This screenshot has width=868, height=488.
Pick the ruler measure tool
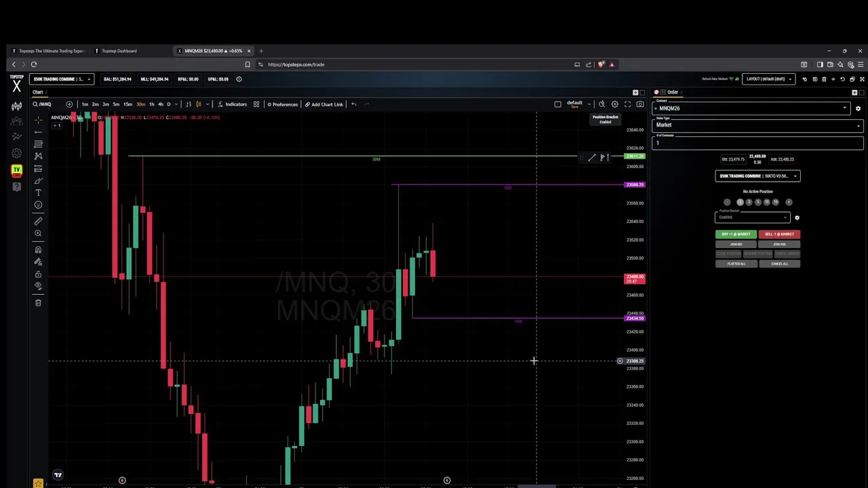point(38,221)
